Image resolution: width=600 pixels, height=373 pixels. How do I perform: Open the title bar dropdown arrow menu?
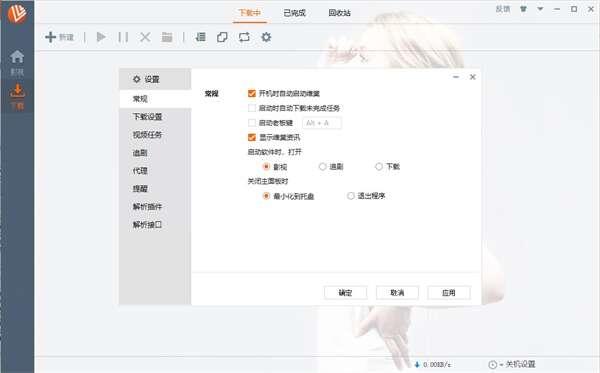pyautogui.click(x=540, y=9)
